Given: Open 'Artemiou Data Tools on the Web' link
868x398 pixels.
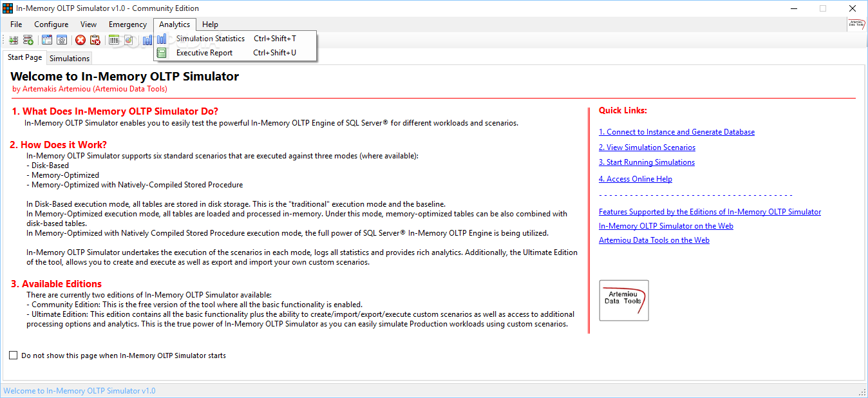Looking at the screenshot, I should pyautogui.click(x=654, y=240).
